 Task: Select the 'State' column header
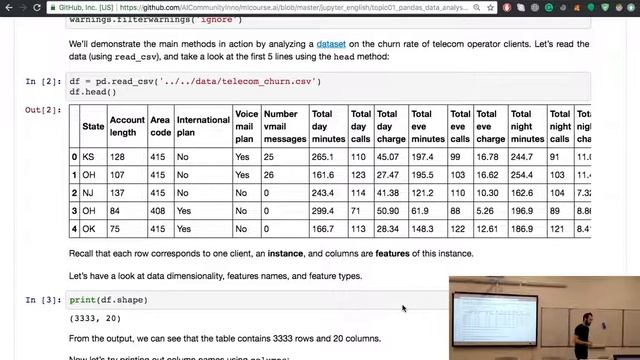click(93, 126)
